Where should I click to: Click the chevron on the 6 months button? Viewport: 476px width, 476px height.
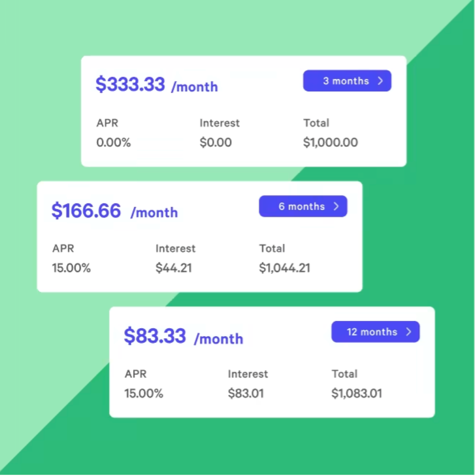click(x=337, y=207)
